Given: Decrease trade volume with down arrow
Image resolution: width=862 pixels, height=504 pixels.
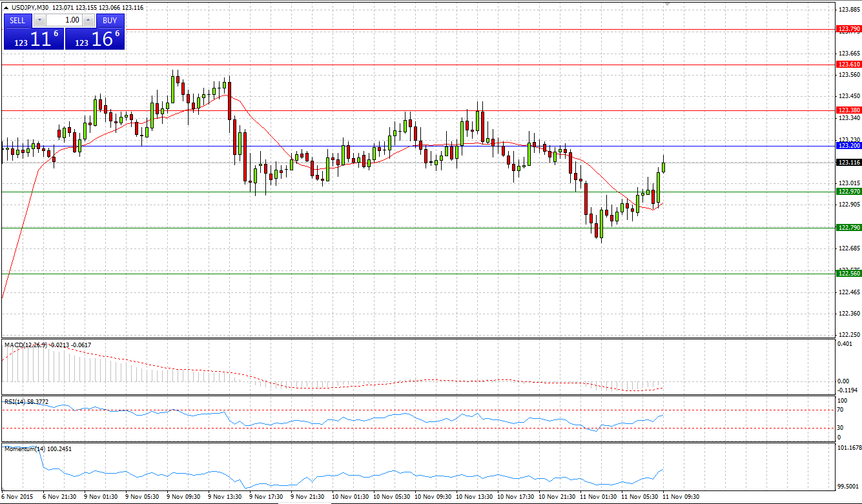Looking at the screenshot, I should pos(39,20).
